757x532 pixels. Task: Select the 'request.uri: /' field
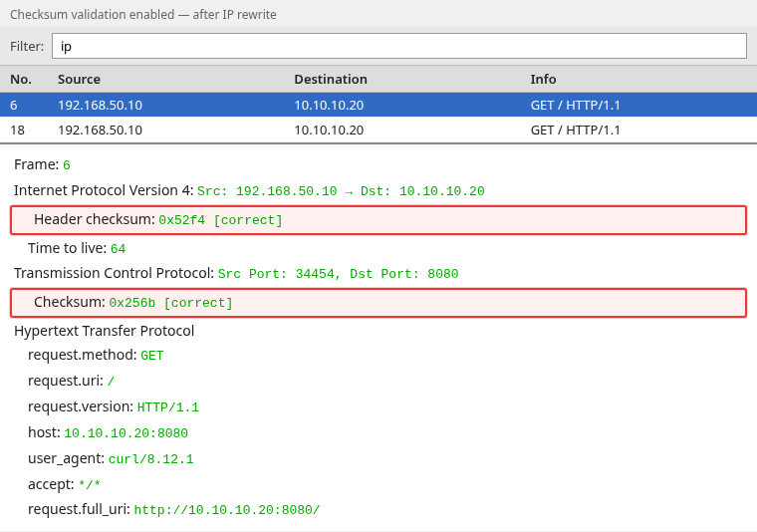coord(71,381)
